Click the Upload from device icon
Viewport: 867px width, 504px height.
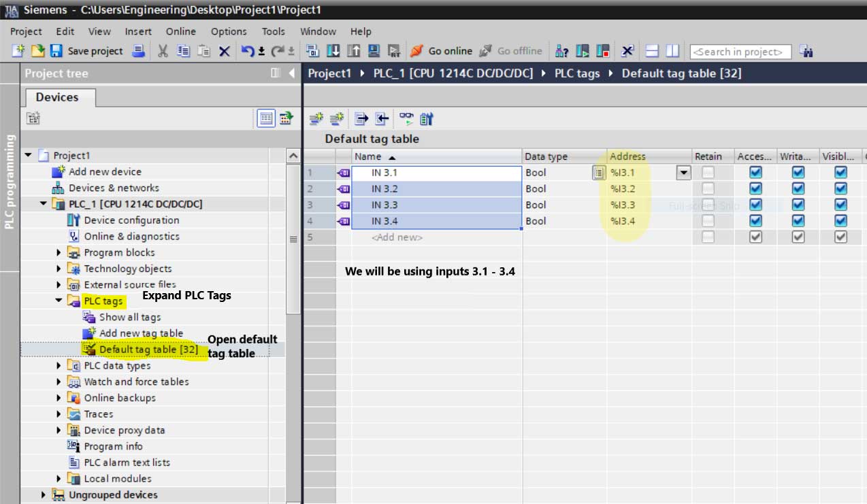354,51
